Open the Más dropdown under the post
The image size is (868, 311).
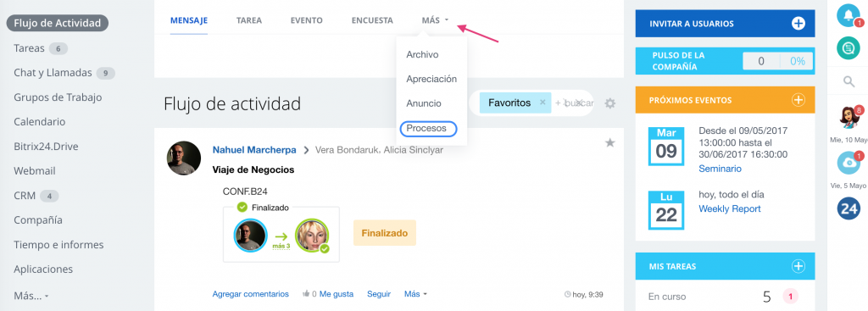click(415, 294)
